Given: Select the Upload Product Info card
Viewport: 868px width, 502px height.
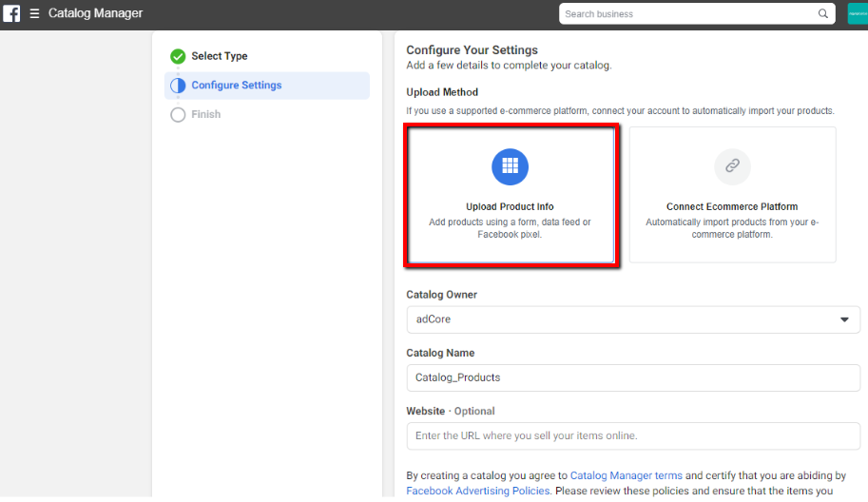Looking at the screenshot, I should [511, 194].
